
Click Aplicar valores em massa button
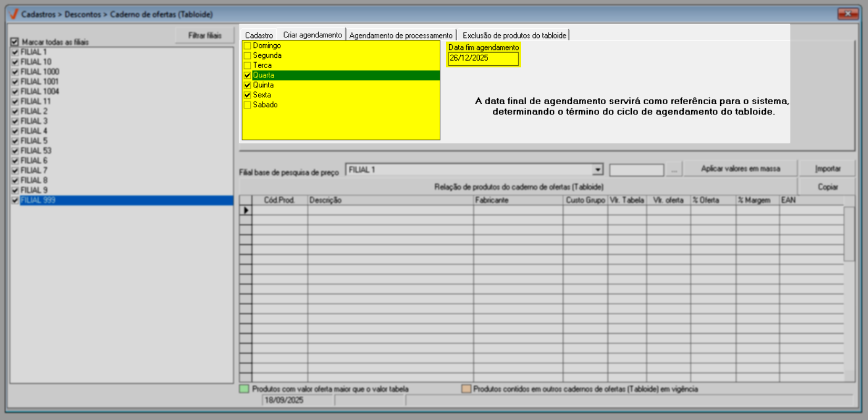740,169
